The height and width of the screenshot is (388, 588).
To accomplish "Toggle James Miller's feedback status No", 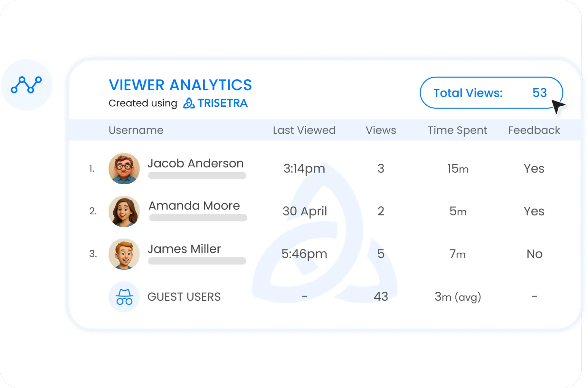I will (x=534, y=254).
